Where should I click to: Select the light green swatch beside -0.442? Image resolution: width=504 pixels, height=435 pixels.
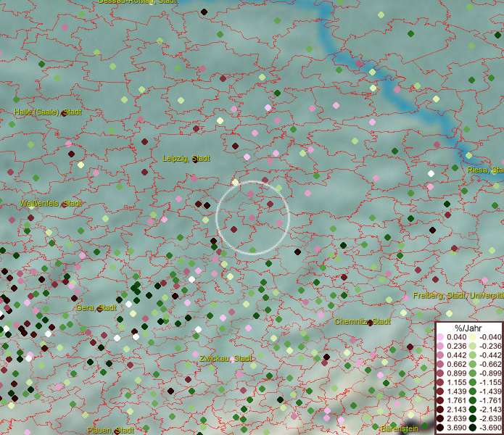tap(473, 355)
